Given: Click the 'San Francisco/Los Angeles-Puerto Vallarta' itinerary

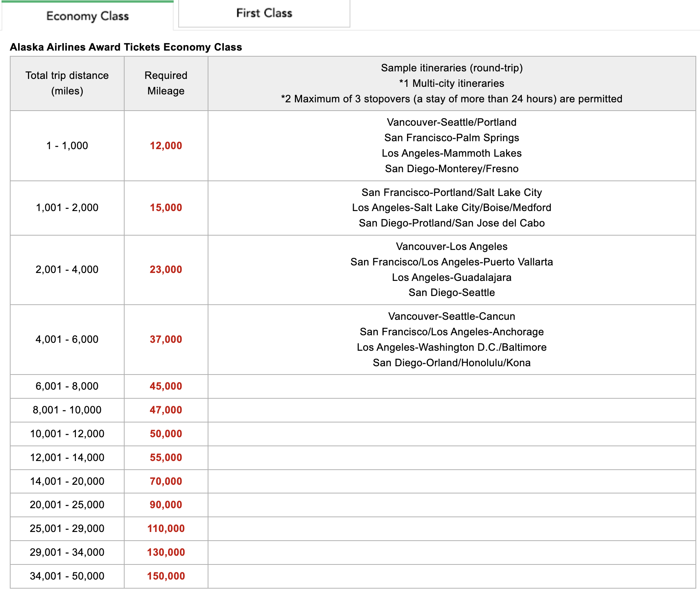Looking at the screenshot, I should [x=452, y=262].
